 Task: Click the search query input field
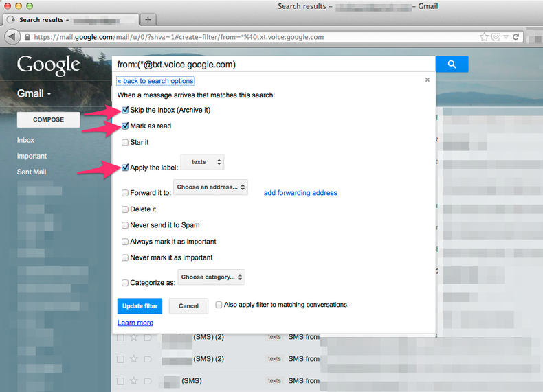pos(274,65)
